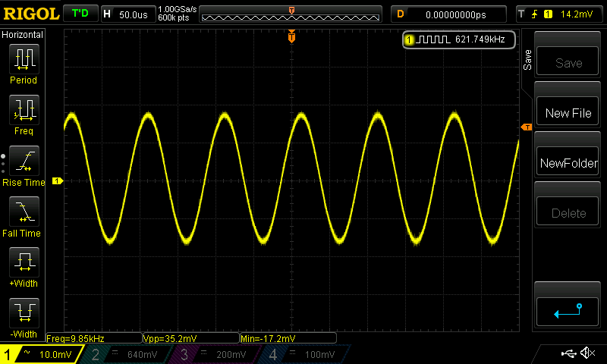Toggle the muted speaker sound icon
The height and width of the screenshot is (364, 607).
pos(587,353)
